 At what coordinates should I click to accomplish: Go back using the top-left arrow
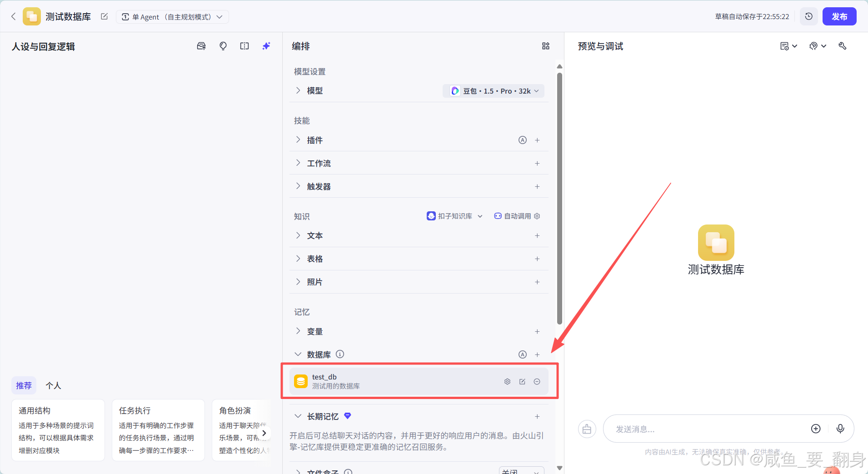click(13, 16)
